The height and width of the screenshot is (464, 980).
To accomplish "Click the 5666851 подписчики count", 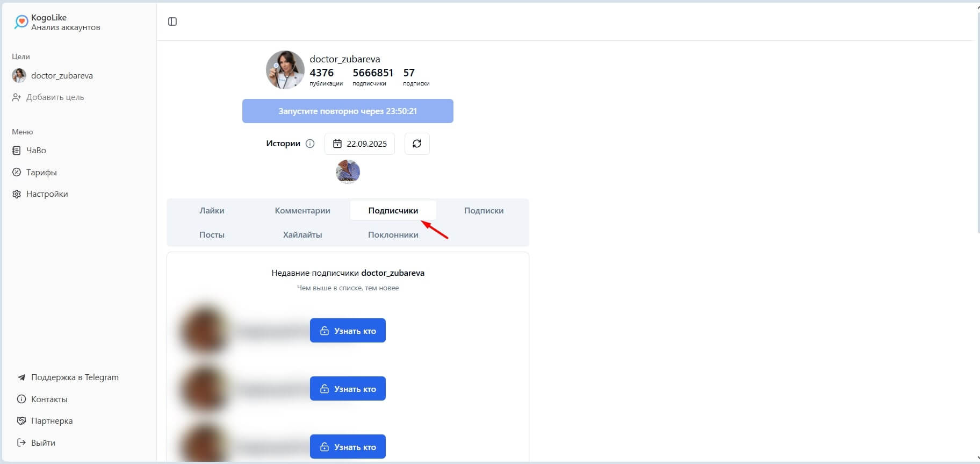I will (373, 76).
